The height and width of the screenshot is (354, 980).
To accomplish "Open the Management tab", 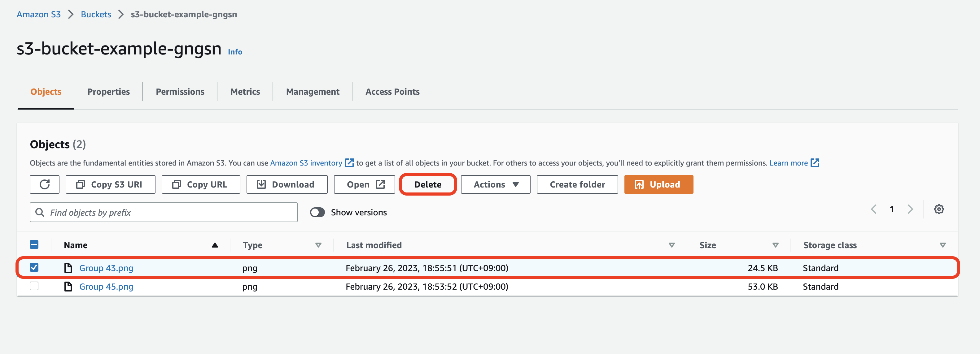I will pos(312,92).
